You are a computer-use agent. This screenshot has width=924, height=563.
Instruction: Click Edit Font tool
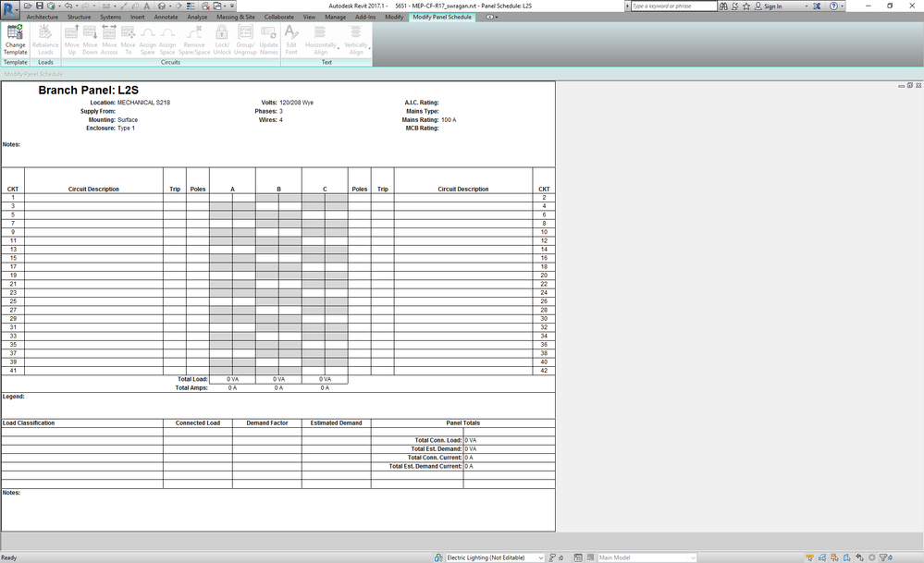291,40
